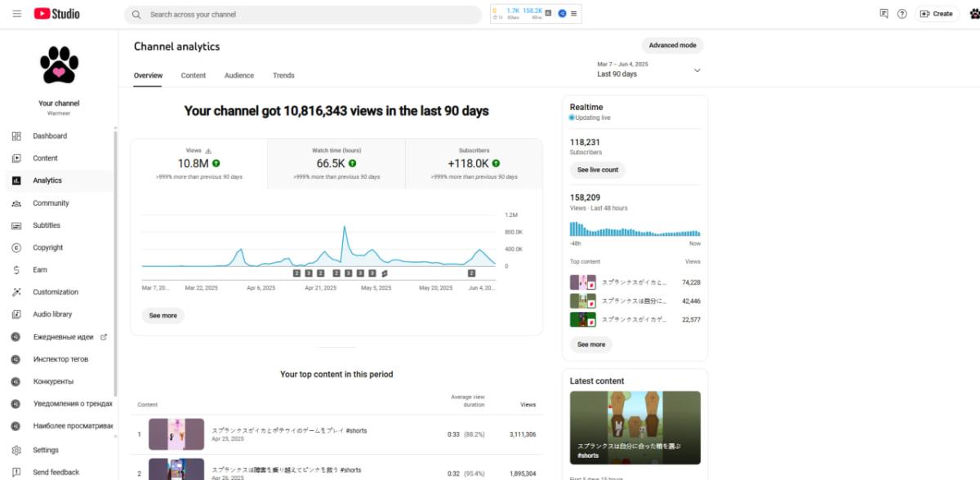The image size is (980, 480).
Task: Click the 118,231 subscribers count
Action: pos(585,142)
